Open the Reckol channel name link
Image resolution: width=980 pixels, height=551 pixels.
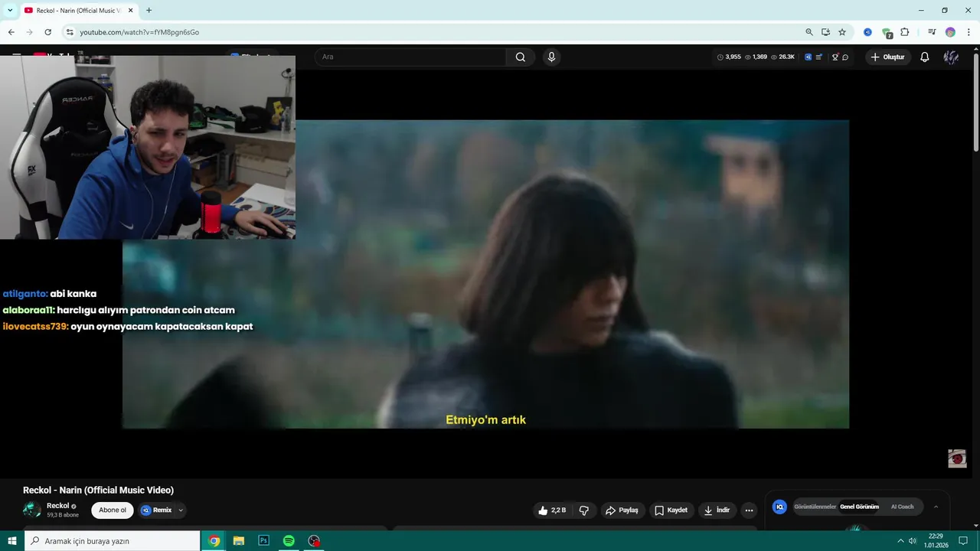(x=58, y=506)
